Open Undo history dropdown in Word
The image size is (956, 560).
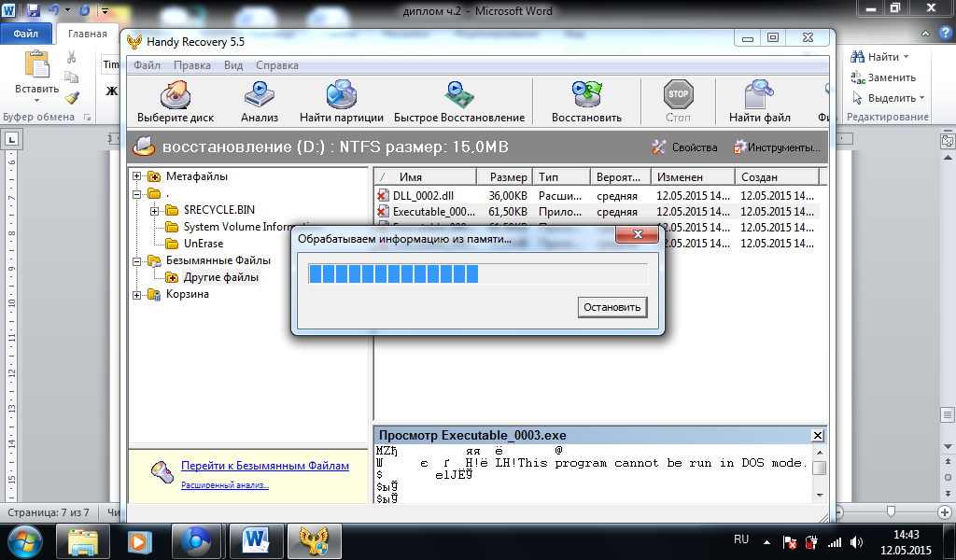[67, 10]
